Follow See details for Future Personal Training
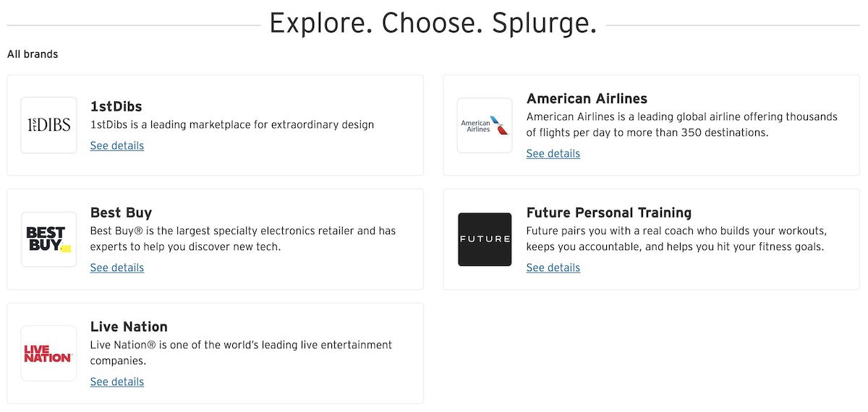 (x=553, y=268)
